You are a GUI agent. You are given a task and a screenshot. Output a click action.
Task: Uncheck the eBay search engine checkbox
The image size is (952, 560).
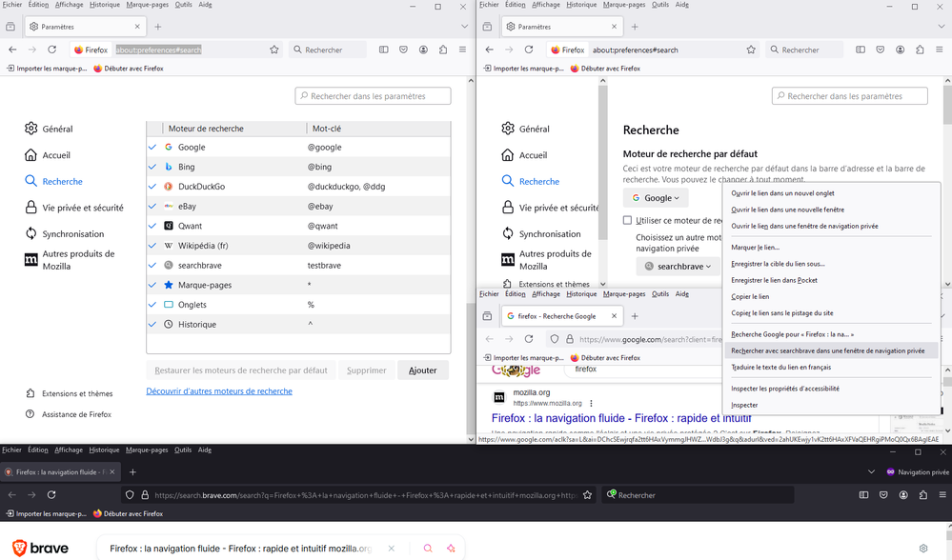152,207
